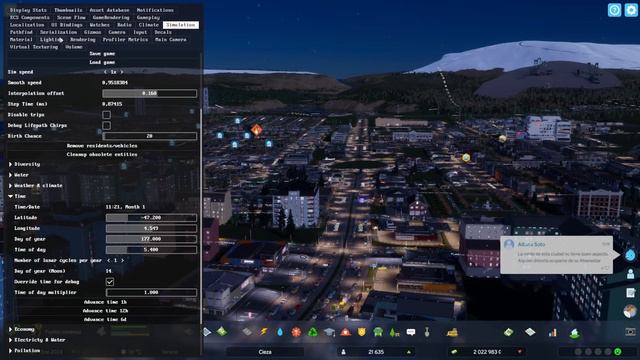The image size is (640, 360).
Task: Open the Chirper bird icon
Action: 630,255
